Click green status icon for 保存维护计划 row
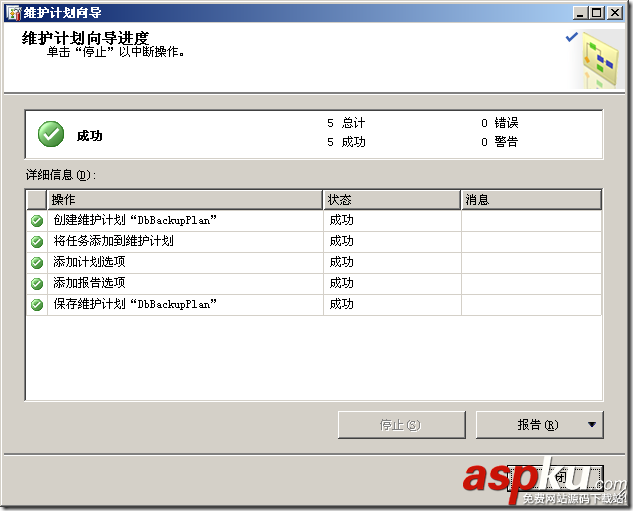Screen dimensions: 633x511 [37, 305]
